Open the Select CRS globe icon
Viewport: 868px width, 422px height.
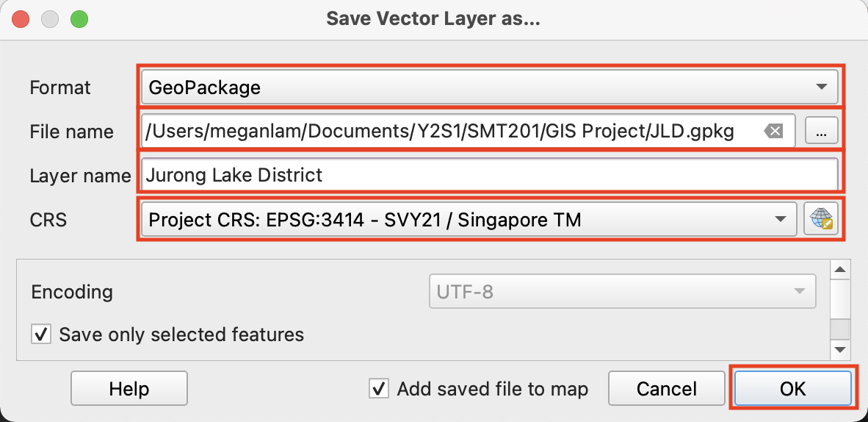[822, 219]
